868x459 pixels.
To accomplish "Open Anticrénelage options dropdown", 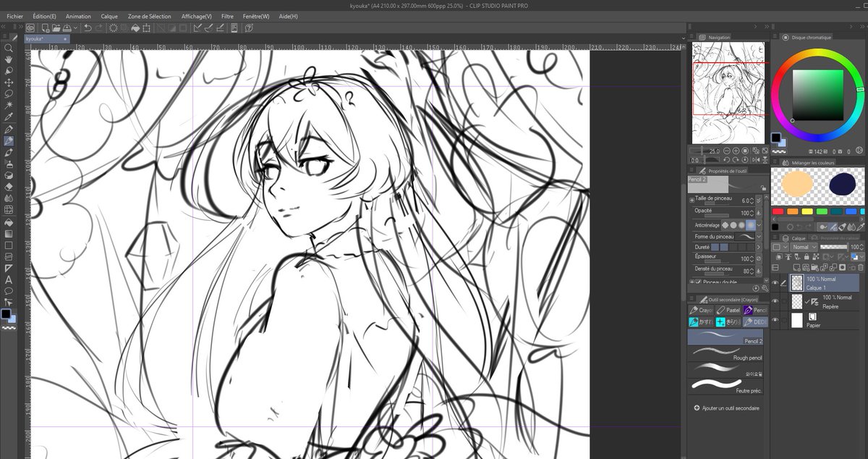I will [x=759, y=225].
